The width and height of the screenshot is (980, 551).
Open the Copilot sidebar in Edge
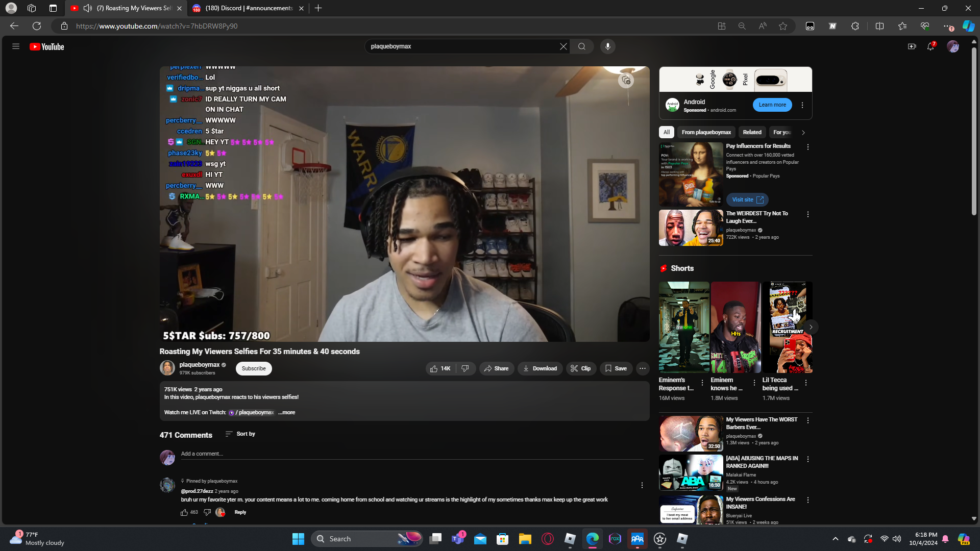pos(968,26)
